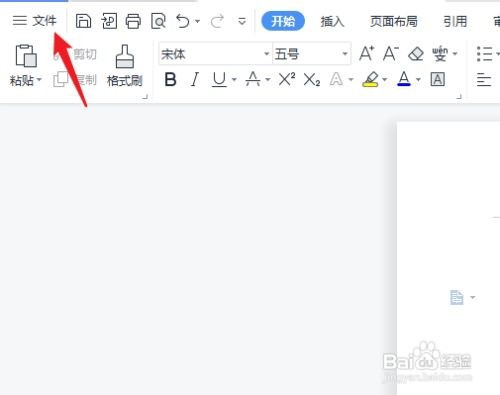
Task: Toggle Italic formatting
Action: point(195,80)
